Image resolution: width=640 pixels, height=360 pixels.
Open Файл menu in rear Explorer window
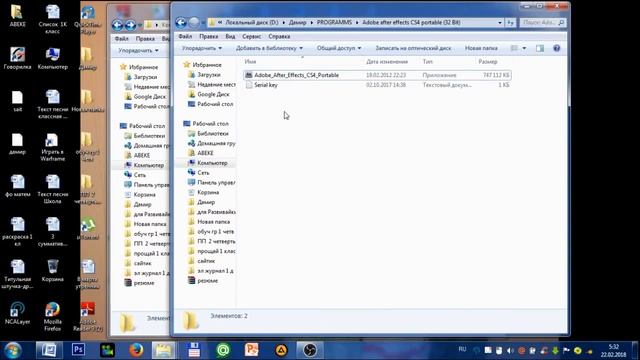tap(122, 39)
